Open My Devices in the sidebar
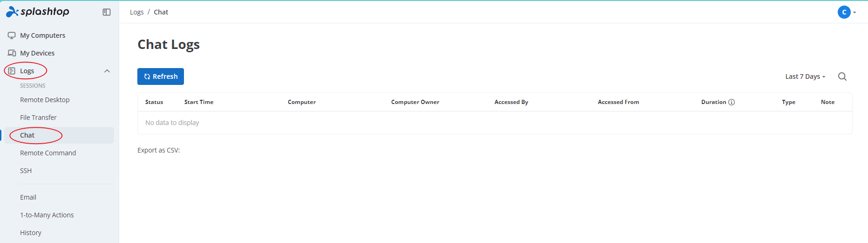868x243 pixels. pyautogui.click(x=37, y=53)
